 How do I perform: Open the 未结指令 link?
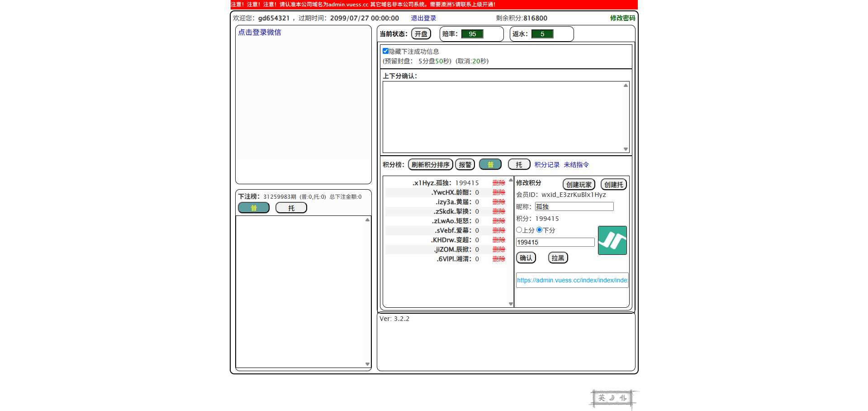[x=576, y=165]
